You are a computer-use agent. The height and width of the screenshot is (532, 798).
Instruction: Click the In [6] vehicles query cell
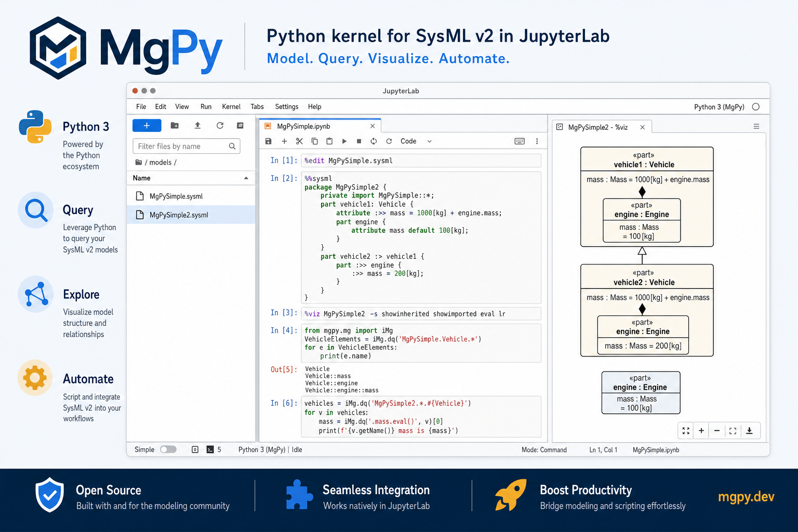[421, 417]
